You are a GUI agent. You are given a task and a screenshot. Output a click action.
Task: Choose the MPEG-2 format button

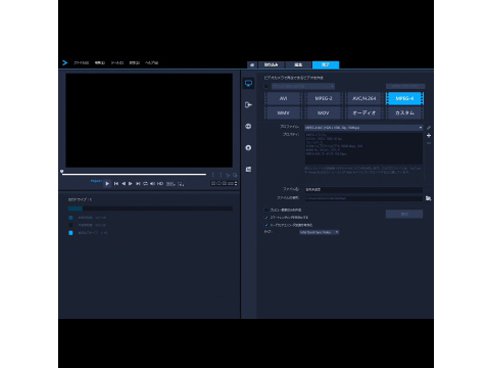324,98
